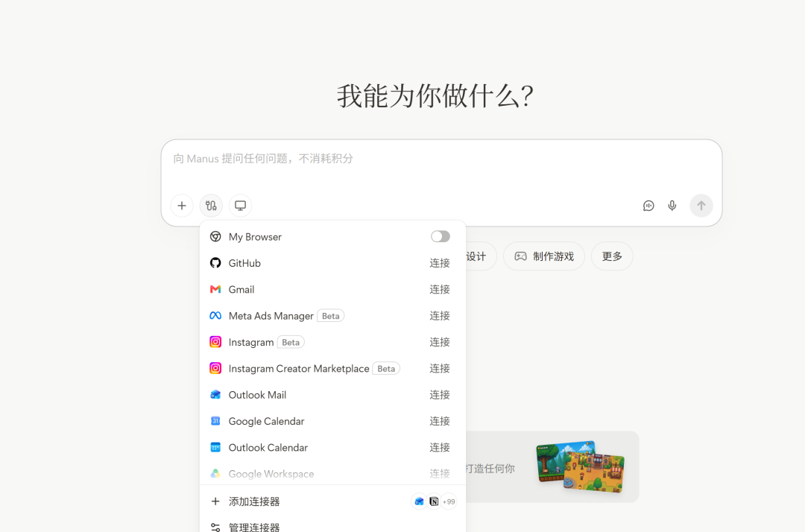Click the Gmail logo icon
This screenshot has height=532, width=805.
[x=215, y=289]
